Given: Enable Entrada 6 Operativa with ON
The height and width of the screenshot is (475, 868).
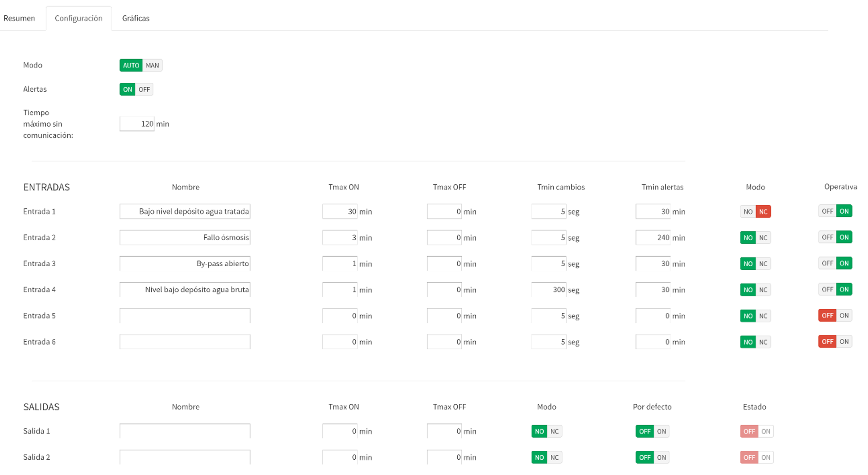Looking at the screenshot, I should coord(844,342).
